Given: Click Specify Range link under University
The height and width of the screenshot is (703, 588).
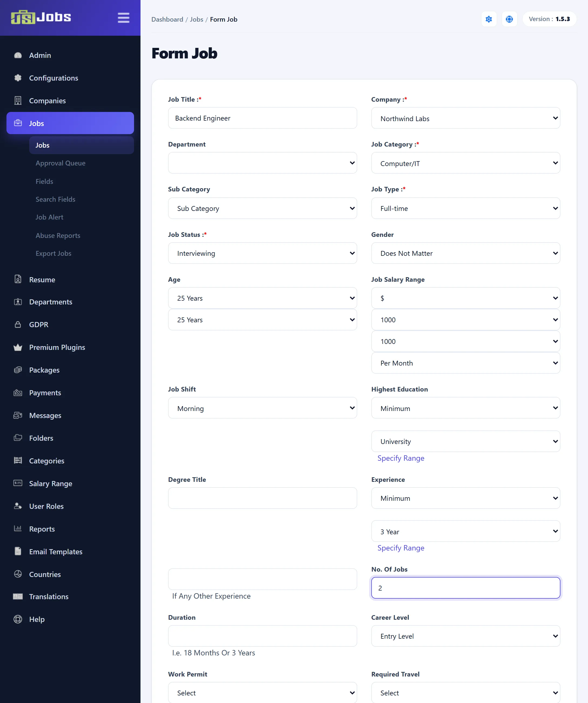Looking at the screenshot, I should [x=401, y=458].
